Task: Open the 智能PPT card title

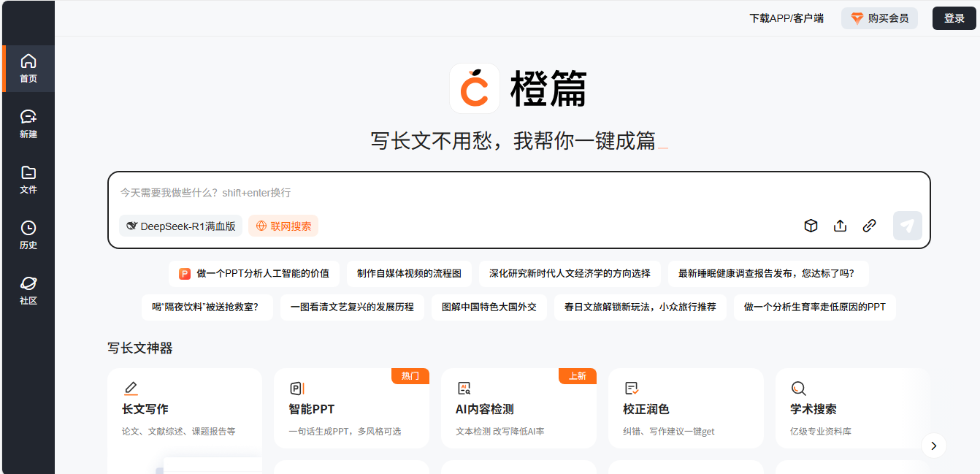Action: [x=312, y=409]
